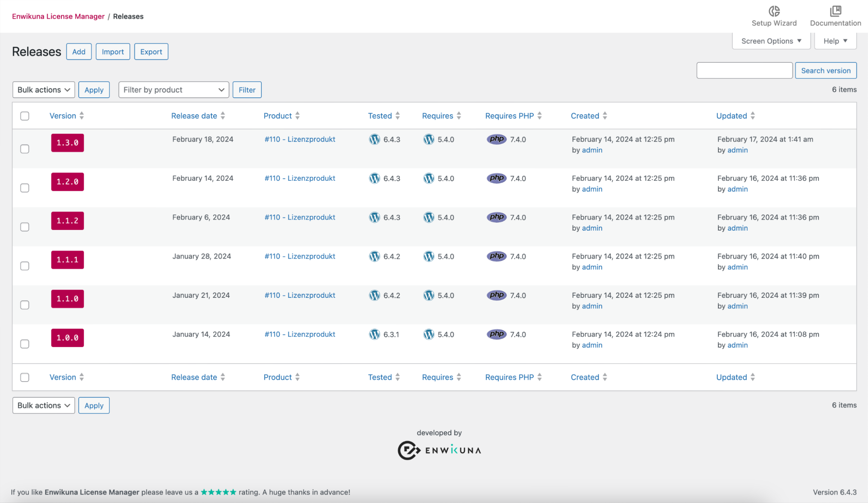Viewport: 868px width, 503px height.
Task: Click the 1.0.0 version badge
Action: point(67,338)
